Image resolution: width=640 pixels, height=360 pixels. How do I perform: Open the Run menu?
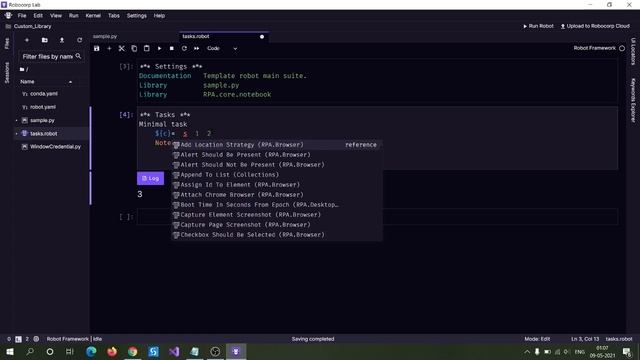click(x=73, y=16)
